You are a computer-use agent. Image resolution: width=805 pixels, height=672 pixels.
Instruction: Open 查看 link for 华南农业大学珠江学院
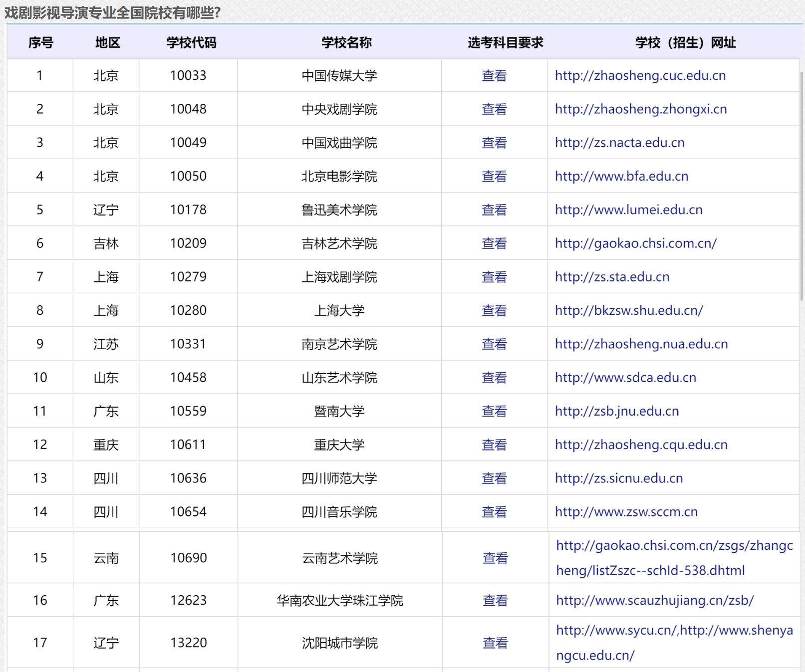pyautogui.click(x=495, y=600)
